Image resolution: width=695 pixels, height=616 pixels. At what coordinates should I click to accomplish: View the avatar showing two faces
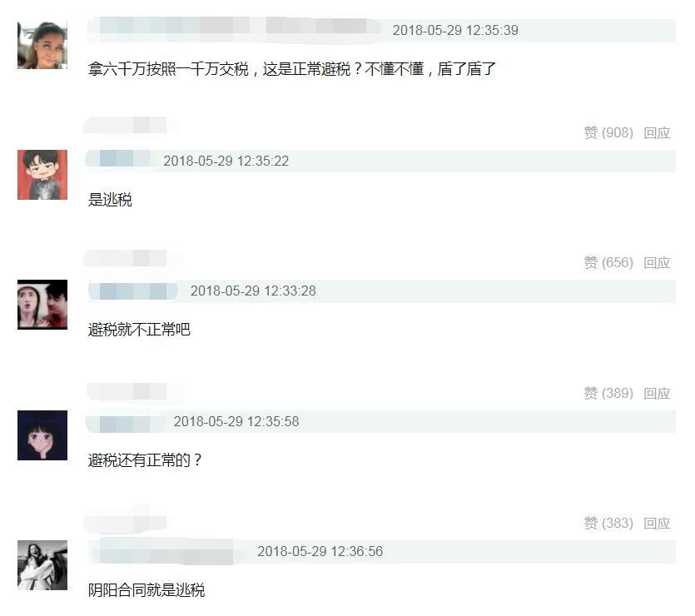coord(42,305)
